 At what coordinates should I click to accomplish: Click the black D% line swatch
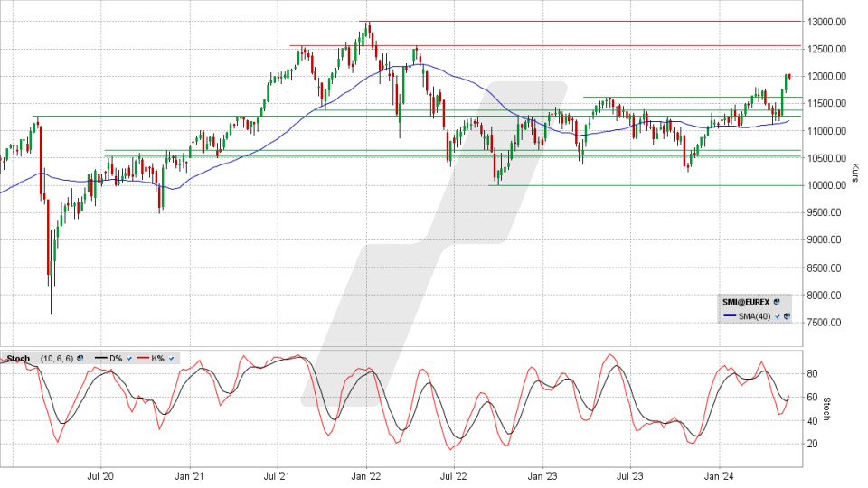(100, 359)
